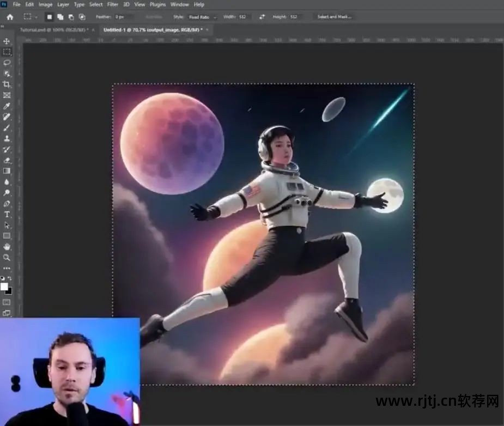The height and width of the screenshot is (426, 504).
Task: Choose the Brush tool
Action: (x=7, y=127)
